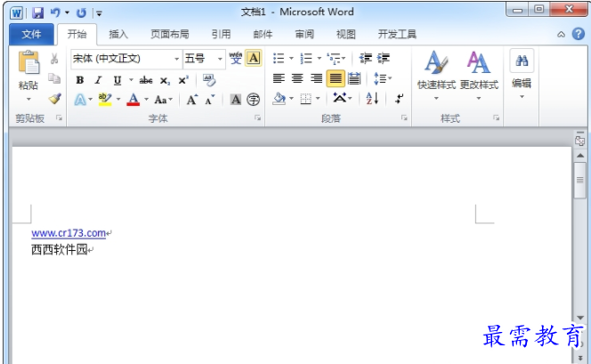591x364 pixels.
Task: Toggle Bold formatting
Action: 79,80
